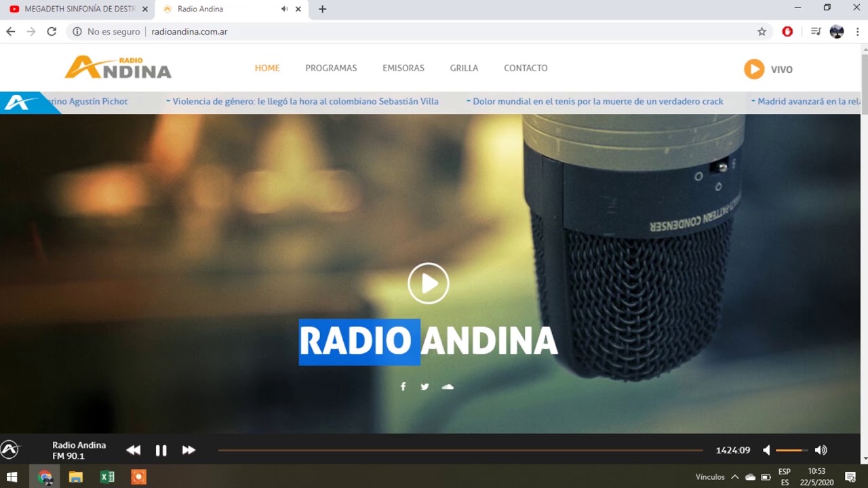
Task: Click the orange recorder app in the taskbar
Action: (x=138, y=477)
